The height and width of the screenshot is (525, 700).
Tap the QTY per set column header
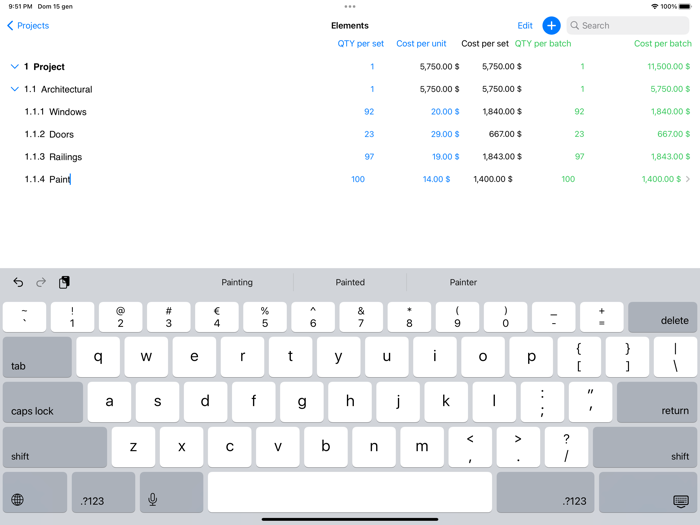360,43
